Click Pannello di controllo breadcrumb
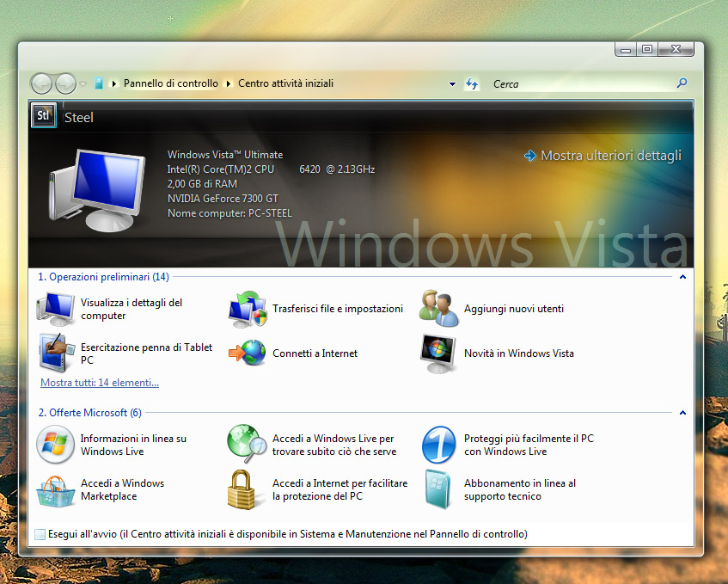 (171, 83)
